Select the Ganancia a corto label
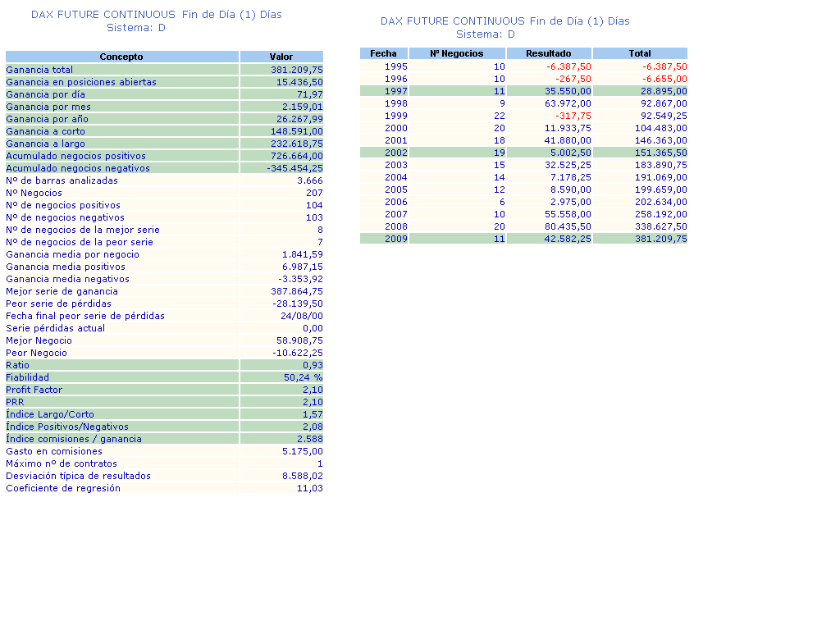840x630 pixels. (x=46, y=131)
